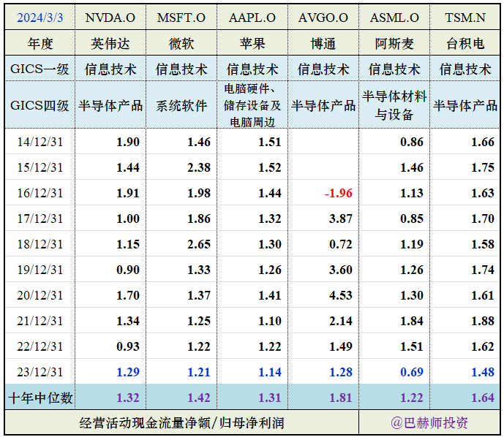
Task: Click the 20/12/31 row label
Action: point(40,295)
